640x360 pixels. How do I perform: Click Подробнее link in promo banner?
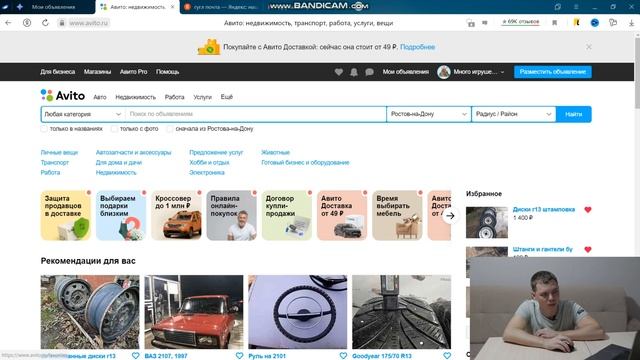tap(418, 47)
